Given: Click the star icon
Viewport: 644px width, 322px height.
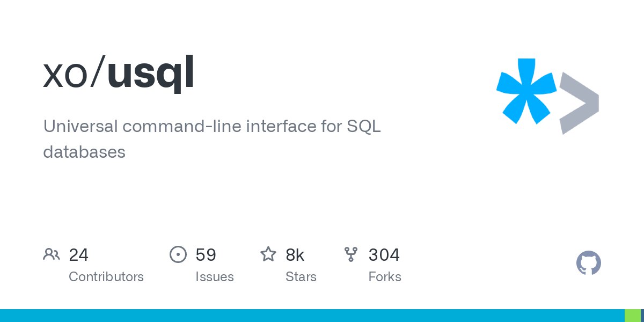Looking at the screenshot, I should click(x=268, y=254).
